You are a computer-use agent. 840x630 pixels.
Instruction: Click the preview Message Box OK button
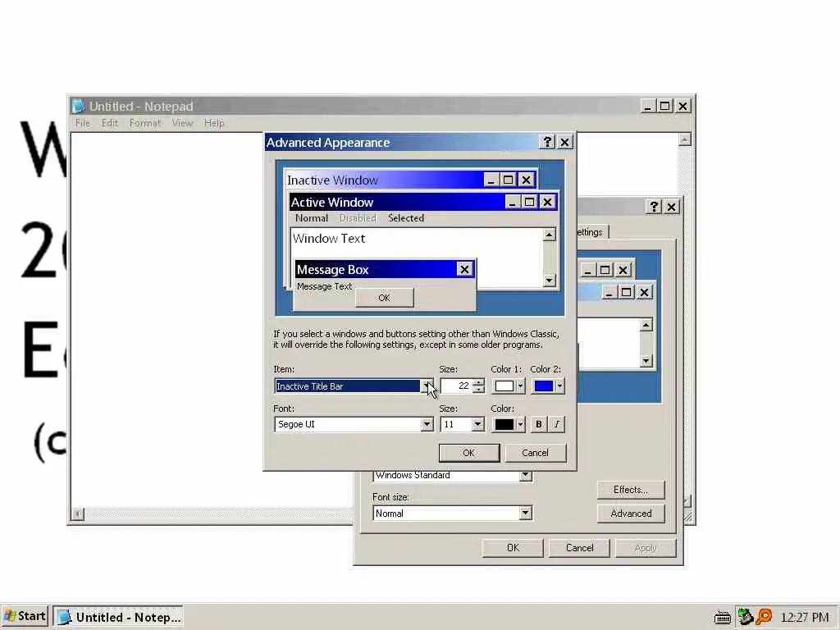(x=384, y=298)
